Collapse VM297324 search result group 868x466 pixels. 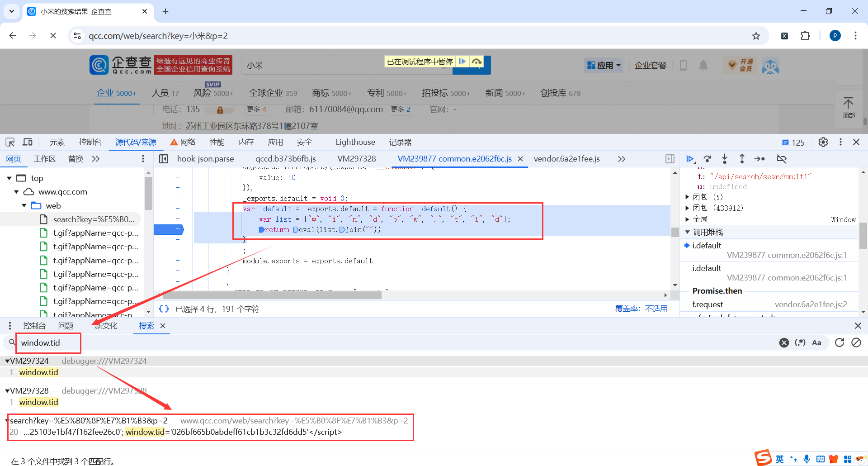[7, 361]
